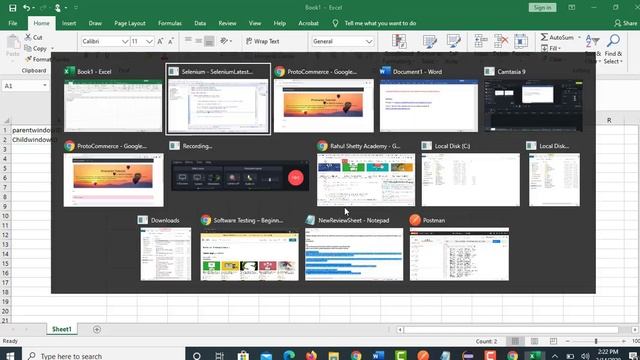
Task: Click the AutoSum button
Action: tap(558, 37)
